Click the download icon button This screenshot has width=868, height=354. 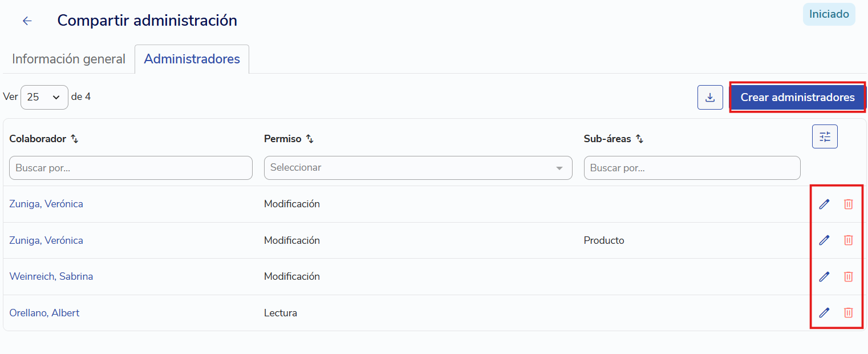tap(710, 97)
